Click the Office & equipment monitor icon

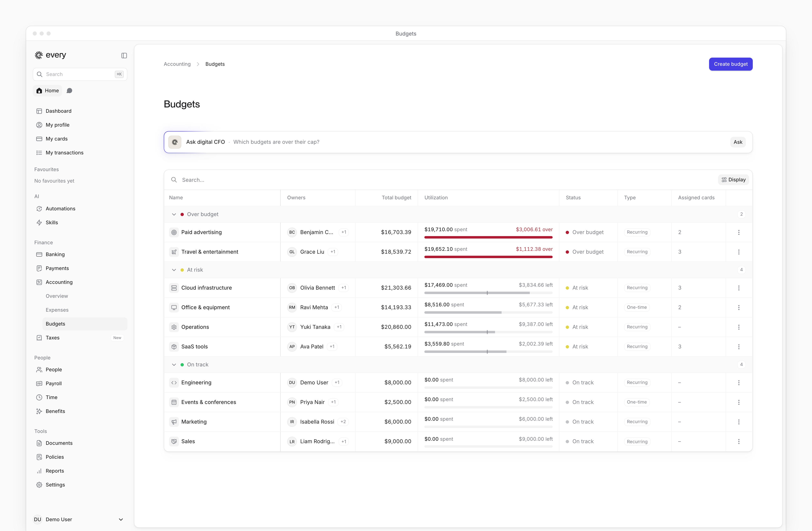click(x=174, y=308)
